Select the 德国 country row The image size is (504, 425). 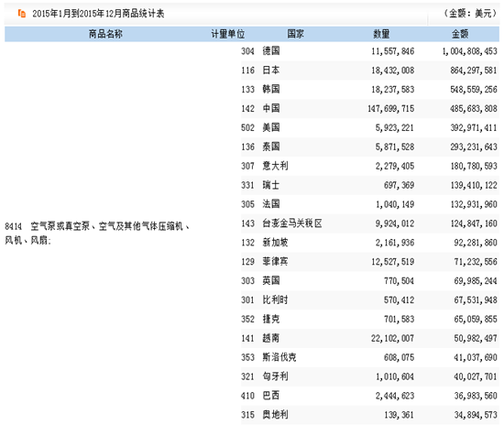tap(369, 51)
